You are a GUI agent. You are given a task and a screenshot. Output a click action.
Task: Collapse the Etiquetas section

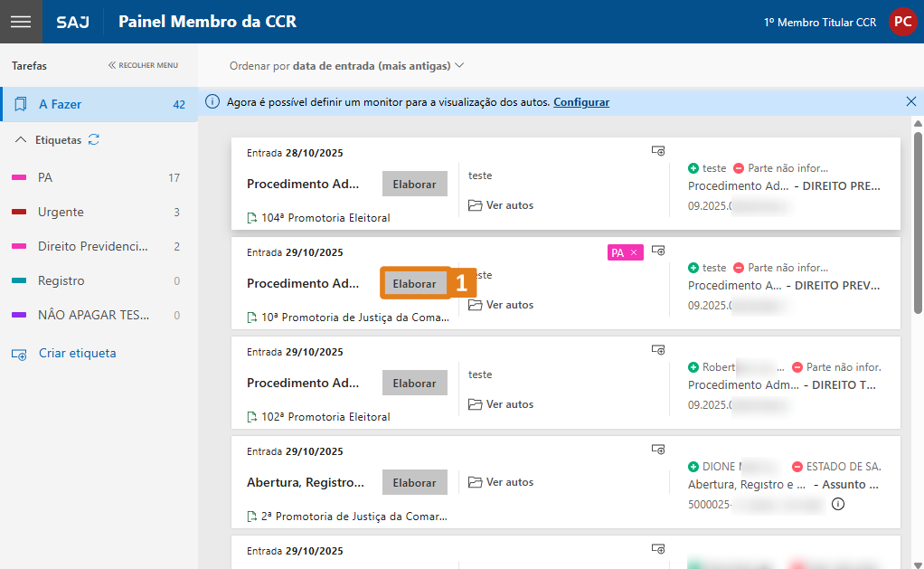click(21, 140)
